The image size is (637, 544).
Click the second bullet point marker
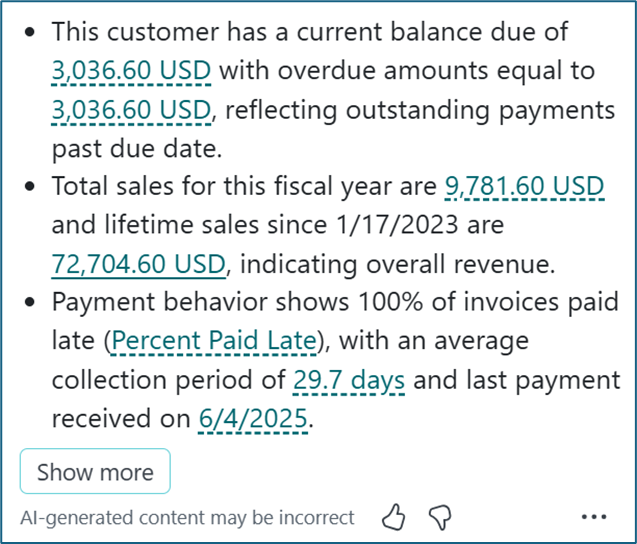click(33, 188)
